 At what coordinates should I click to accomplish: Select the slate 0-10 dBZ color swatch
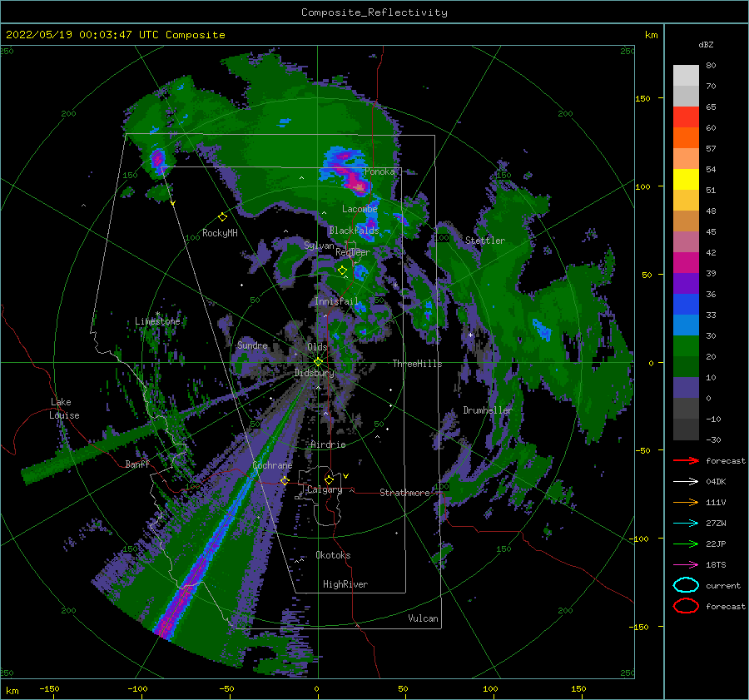click(686, 388)
